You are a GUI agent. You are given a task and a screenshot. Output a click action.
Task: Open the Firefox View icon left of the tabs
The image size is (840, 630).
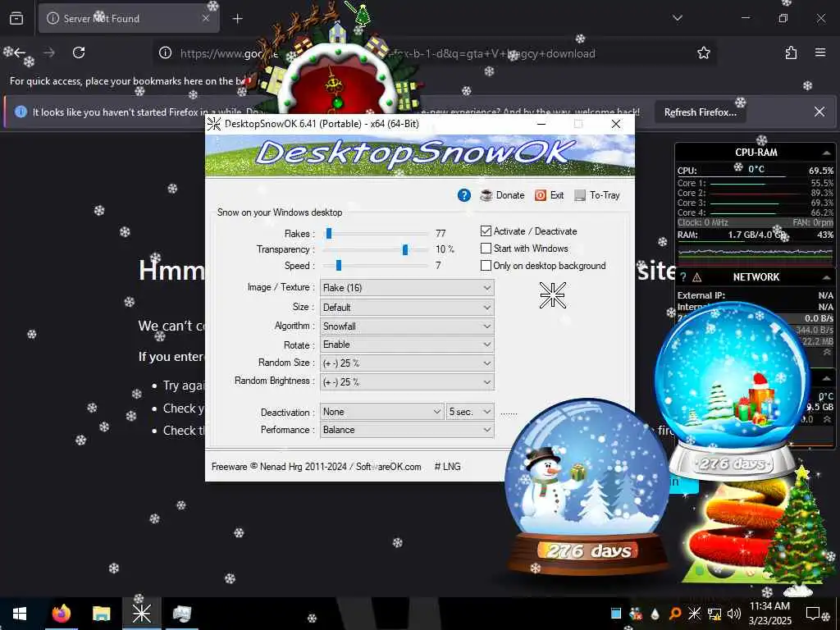coord(16,18)
